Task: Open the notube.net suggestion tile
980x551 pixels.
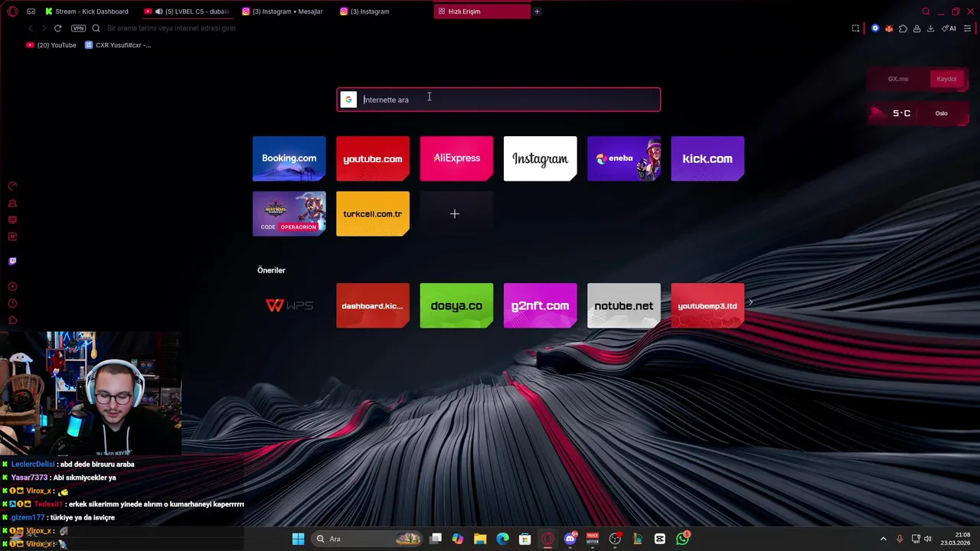Action: [624, 305]
